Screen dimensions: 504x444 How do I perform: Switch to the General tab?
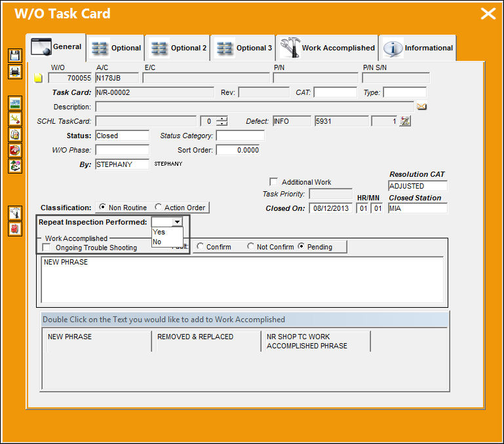[56, 47]
